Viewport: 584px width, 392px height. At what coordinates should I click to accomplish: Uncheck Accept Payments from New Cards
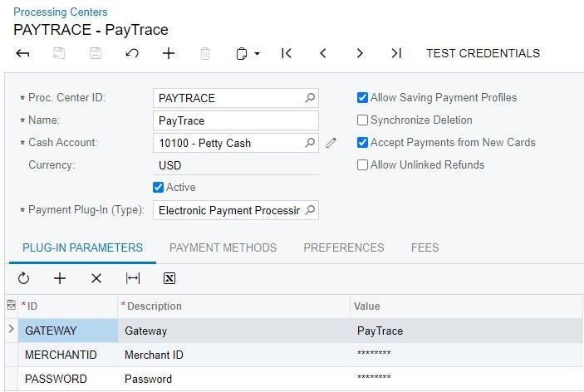[x=362, y=142]
